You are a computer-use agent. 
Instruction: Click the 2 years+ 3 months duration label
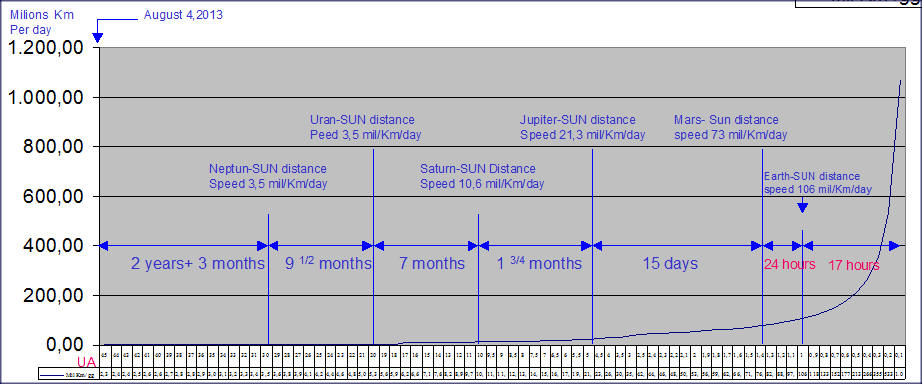click(198, 263)
